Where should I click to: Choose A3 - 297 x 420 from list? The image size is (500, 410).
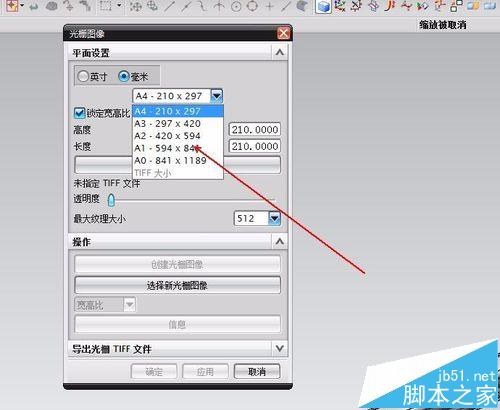tap(178, 124)
